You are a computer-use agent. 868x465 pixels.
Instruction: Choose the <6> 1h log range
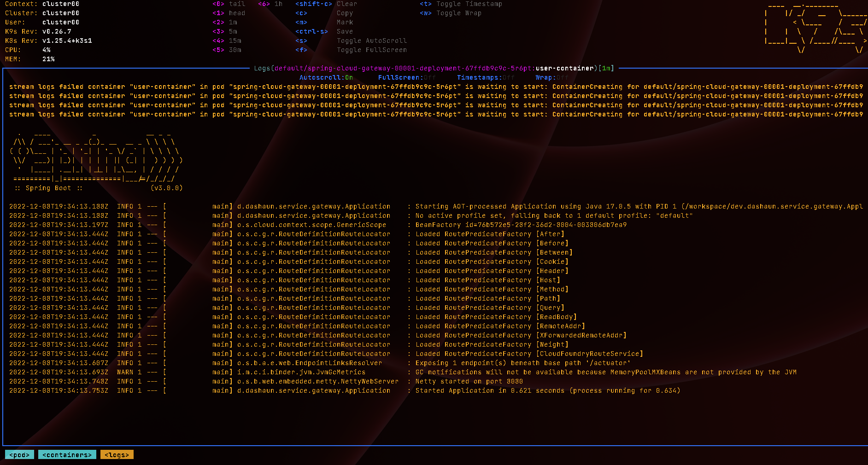[x=270, y=4]
